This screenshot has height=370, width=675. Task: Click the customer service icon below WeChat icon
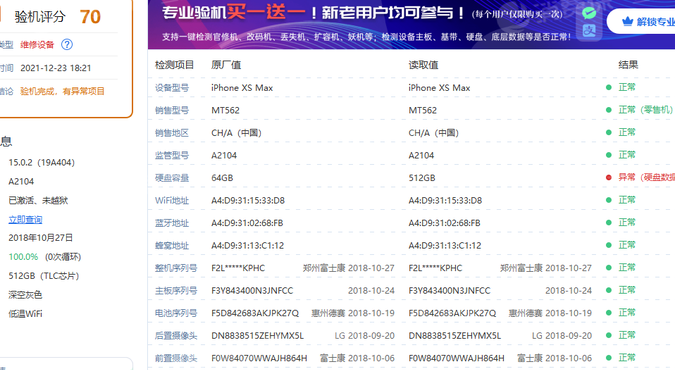(589, 31)
